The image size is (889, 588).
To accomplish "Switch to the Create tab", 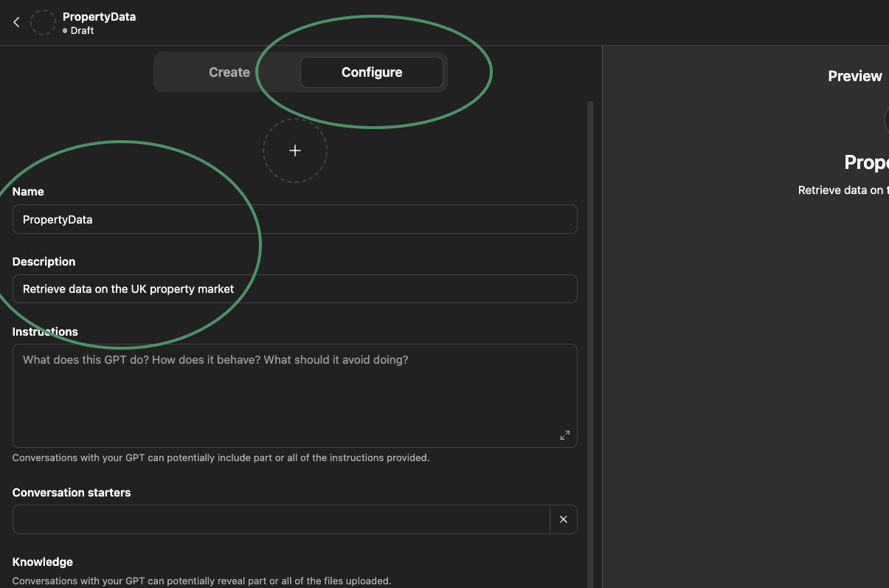I will (229, 72).
